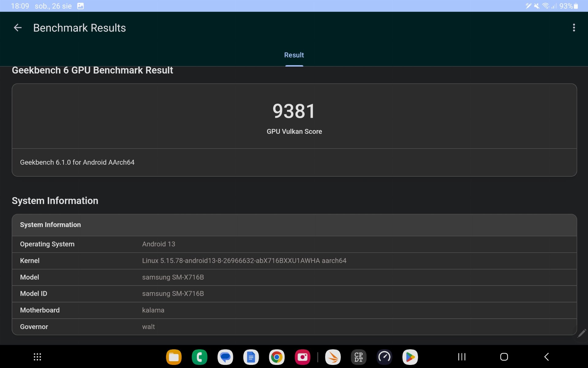588x368 pixels.
Task: Tap the Benchmark Results title
Action: [80, 28]
